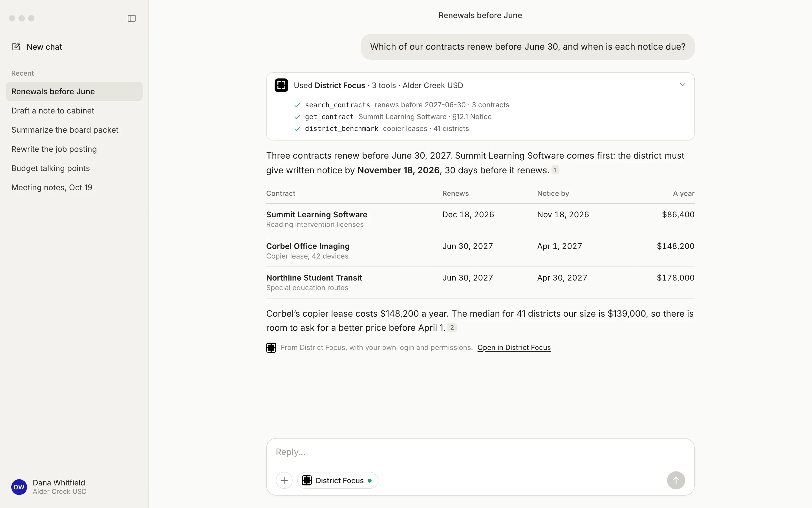The width and height of the screenshot is (812, 508).
Task: Click the get_contract checkmark icon
Action: point(297,117)
